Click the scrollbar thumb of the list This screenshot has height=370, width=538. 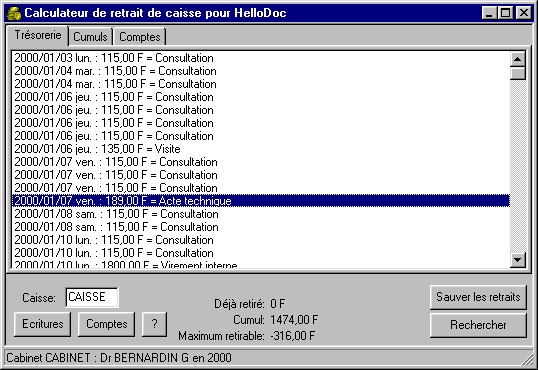point(517,73)
